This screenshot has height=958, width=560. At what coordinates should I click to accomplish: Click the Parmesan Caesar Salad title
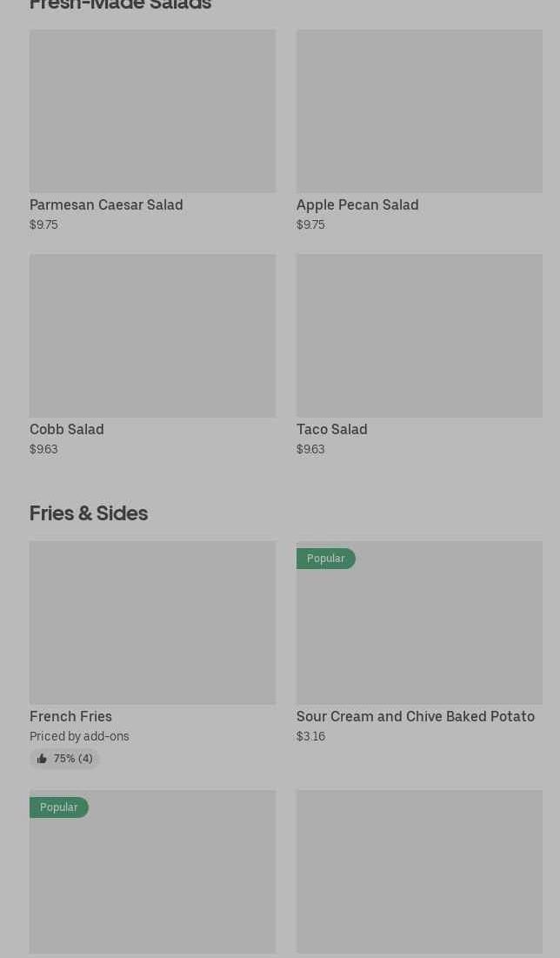106,204
